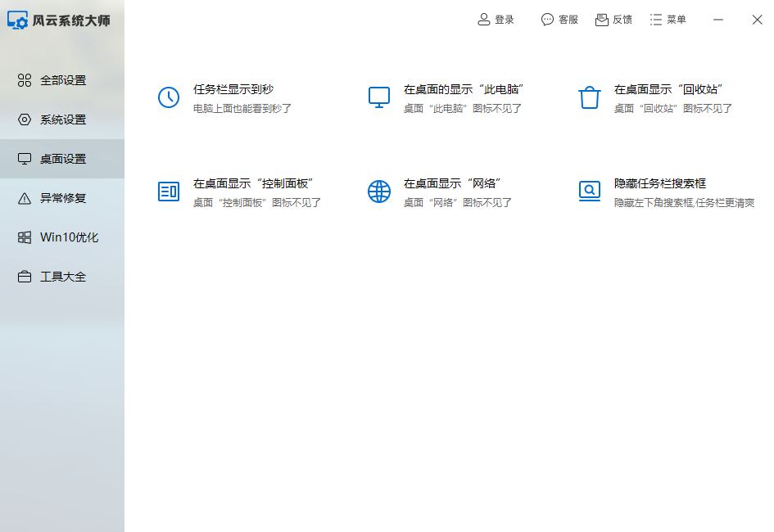Close the 风云系统大师 window
This screenshot has width=774, height=532.
[x=758, y=20]
